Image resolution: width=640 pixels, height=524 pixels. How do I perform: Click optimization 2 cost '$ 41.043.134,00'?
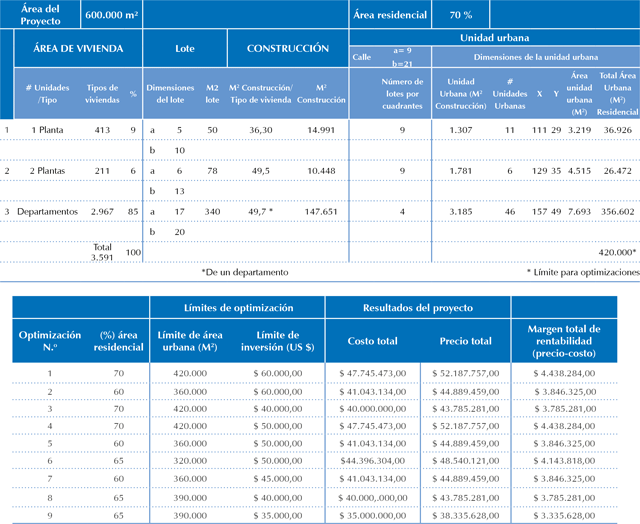[372, 392]
